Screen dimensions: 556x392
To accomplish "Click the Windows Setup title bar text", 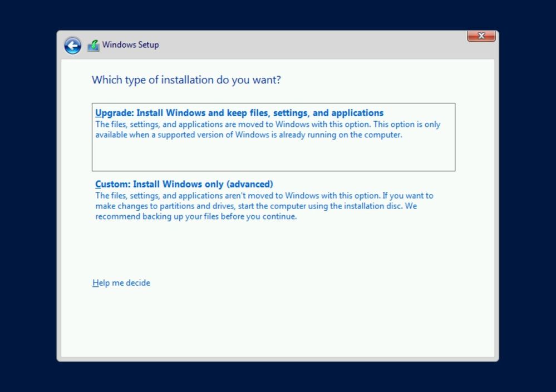I will point(130,45).
